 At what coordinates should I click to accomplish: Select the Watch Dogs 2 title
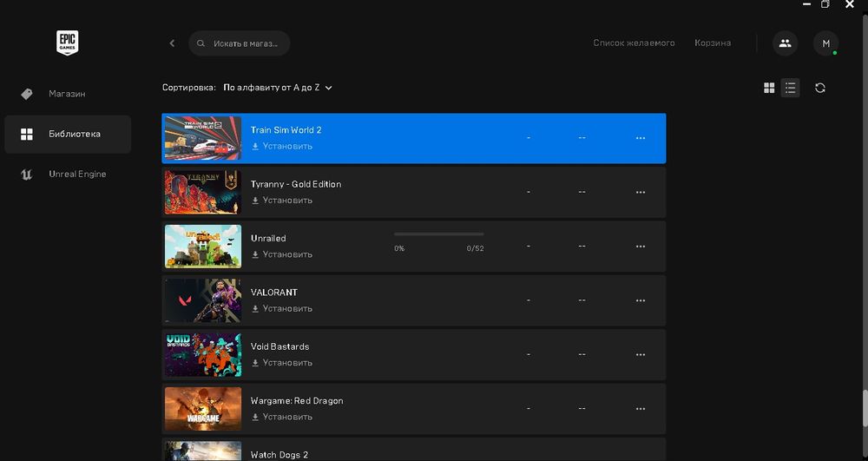click(x=279, y=455)
